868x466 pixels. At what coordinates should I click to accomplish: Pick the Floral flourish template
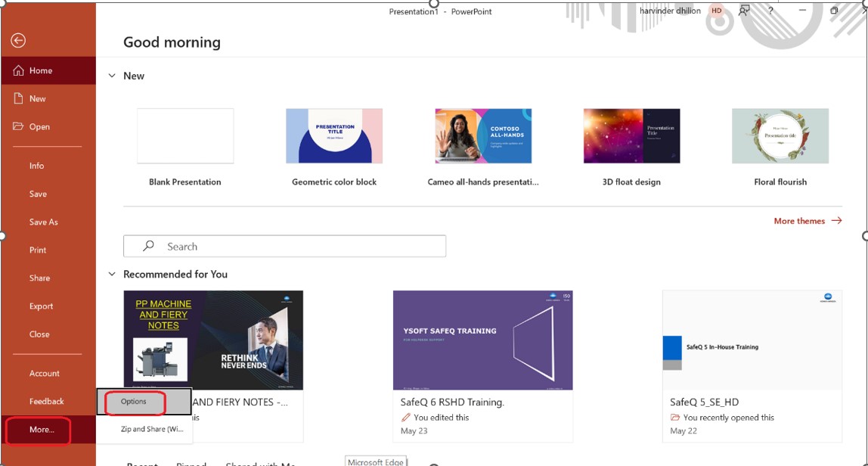pos(780,136)
